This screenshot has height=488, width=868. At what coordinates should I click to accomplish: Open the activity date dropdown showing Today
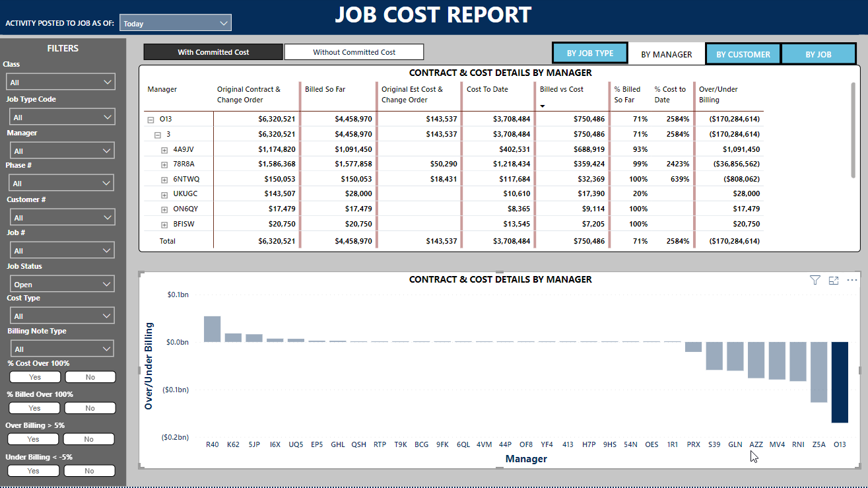(x=175, y=22)
